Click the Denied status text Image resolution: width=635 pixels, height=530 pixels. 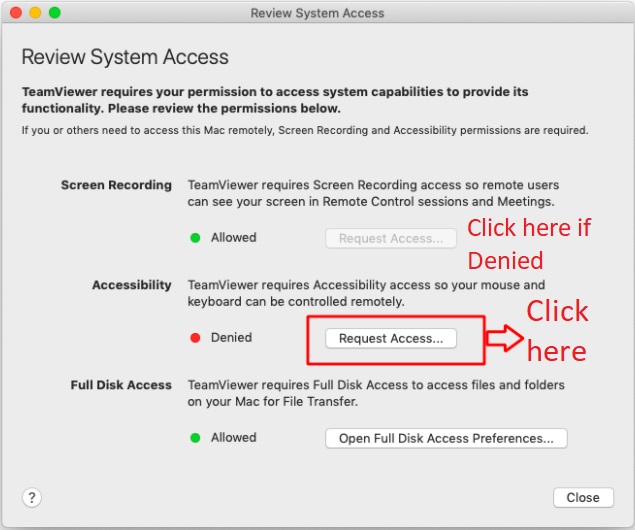(231, 338)
